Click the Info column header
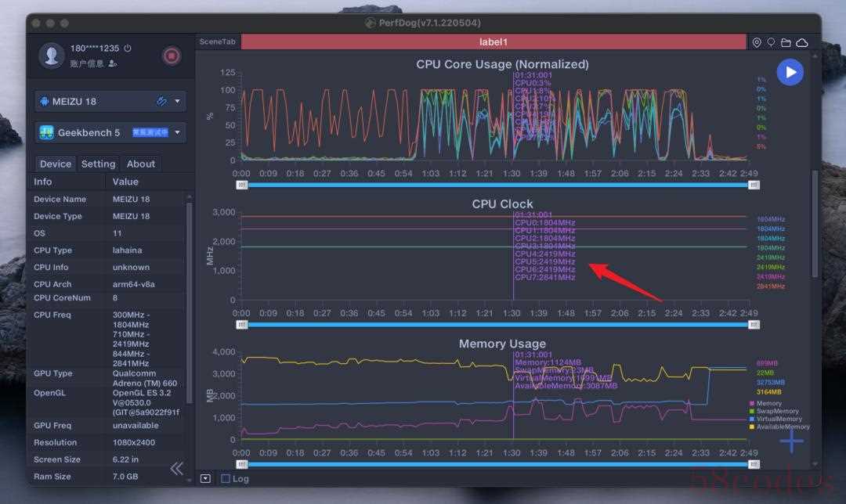This screenshot has height=504, width=846. coord(43,182)
